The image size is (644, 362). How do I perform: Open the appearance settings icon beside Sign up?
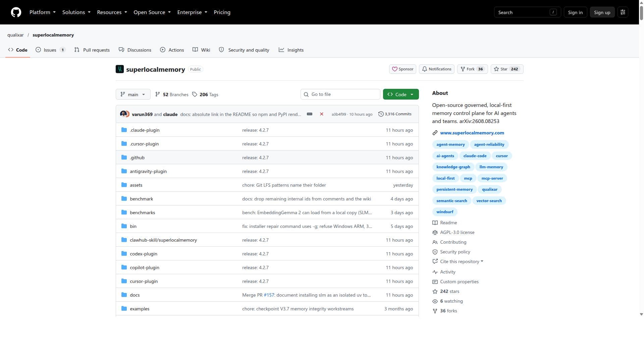click(623, 12)
